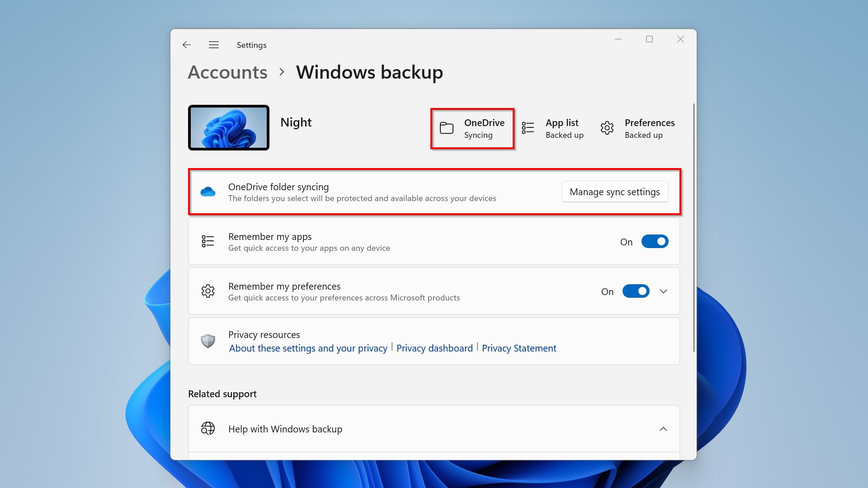The height and width of the screenshot is (488, 868).
Task: Open the Privacy dashboard link
Action: click(434, 348)
